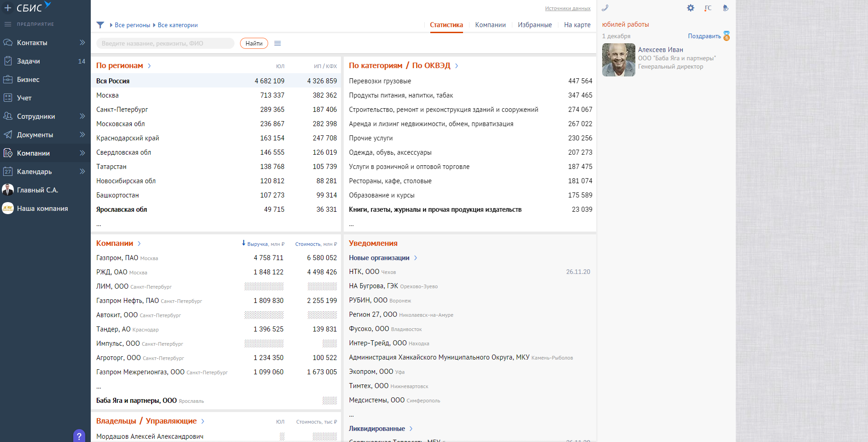868x442 pixels.
Task: Click the СБИС logo
Action: (x=34, y=7)
